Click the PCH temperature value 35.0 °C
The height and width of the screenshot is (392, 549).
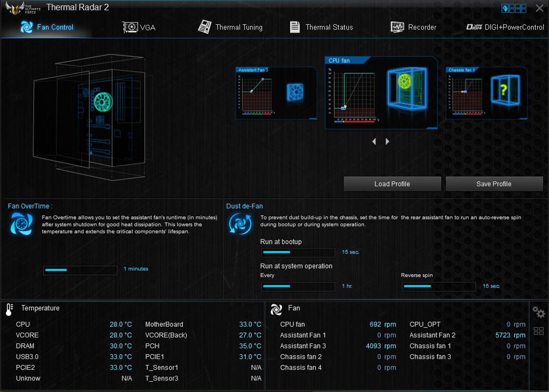[250, 346]
